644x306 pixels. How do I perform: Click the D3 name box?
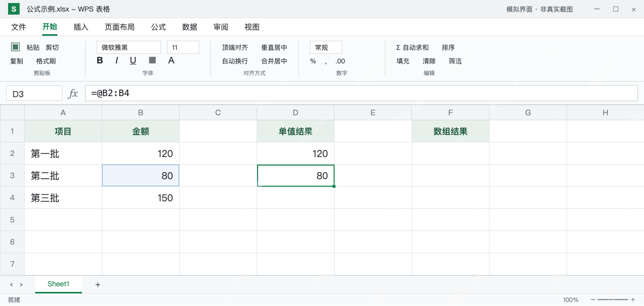pyautogui.click(x=34, y=94)
